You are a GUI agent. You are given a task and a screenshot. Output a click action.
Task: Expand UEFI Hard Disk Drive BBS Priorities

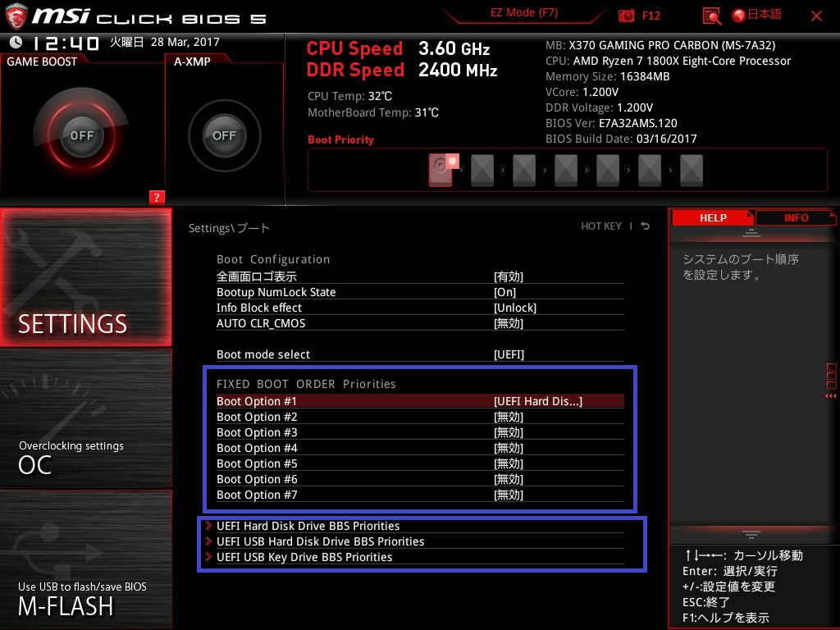pos(308,526)
